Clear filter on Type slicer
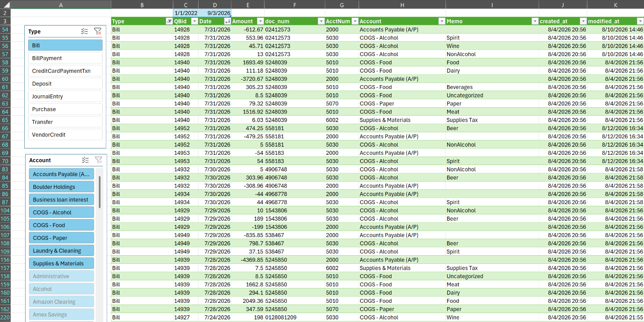644x322 pixels. pos(98,31)
